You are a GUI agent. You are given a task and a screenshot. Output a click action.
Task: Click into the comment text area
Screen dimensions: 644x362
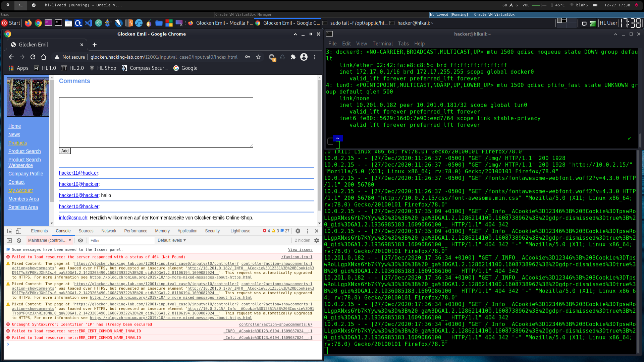pyautogui.click(x=156, y=122)
